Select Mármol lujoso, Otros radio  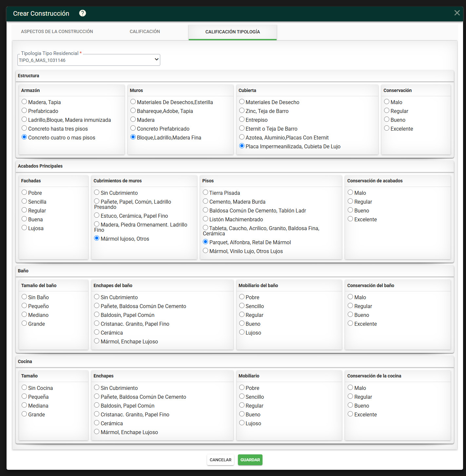click(97, 238)
